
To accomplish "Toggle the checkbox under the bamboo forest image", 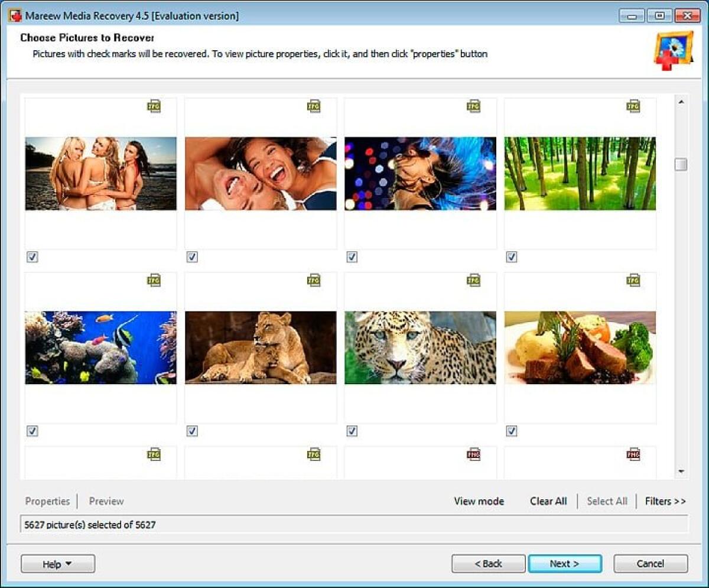I will pyautogui.click(x=511, y=256).
